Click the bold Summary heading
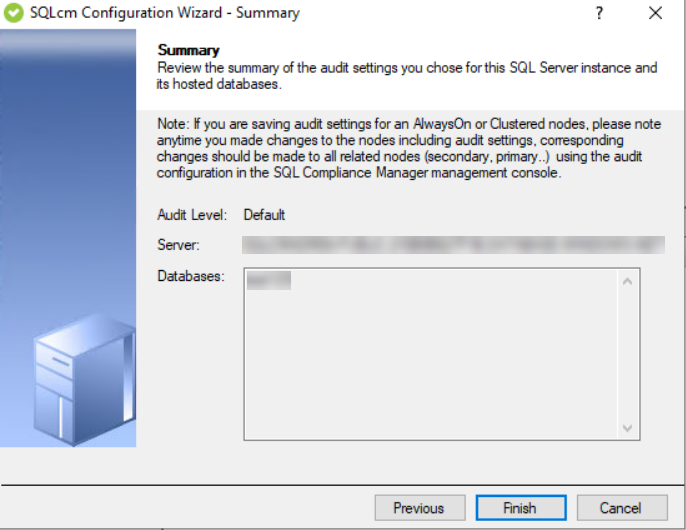686x530 pixels. pyautogui.click(x=189, y=50)
